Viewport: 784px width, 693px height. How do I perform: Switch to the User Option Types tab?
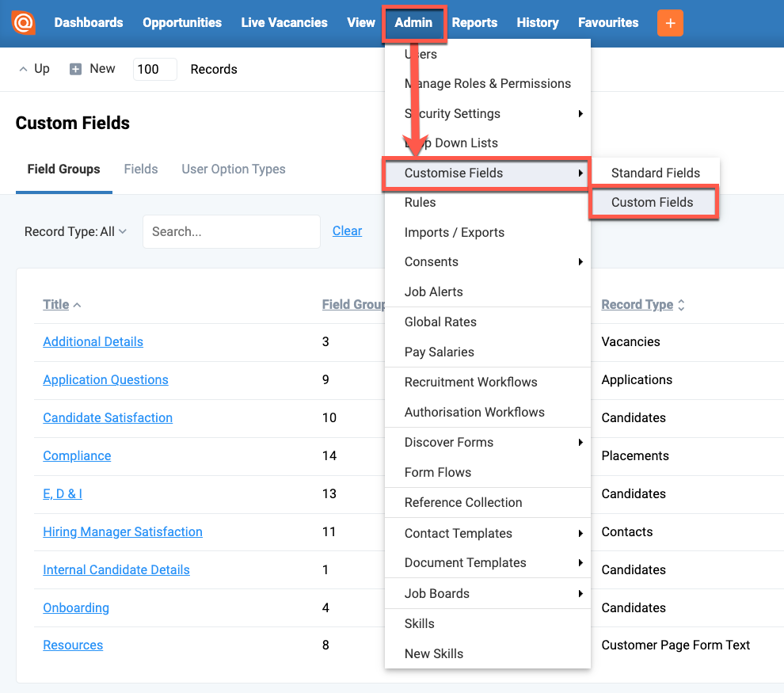(x=233, y=169)
